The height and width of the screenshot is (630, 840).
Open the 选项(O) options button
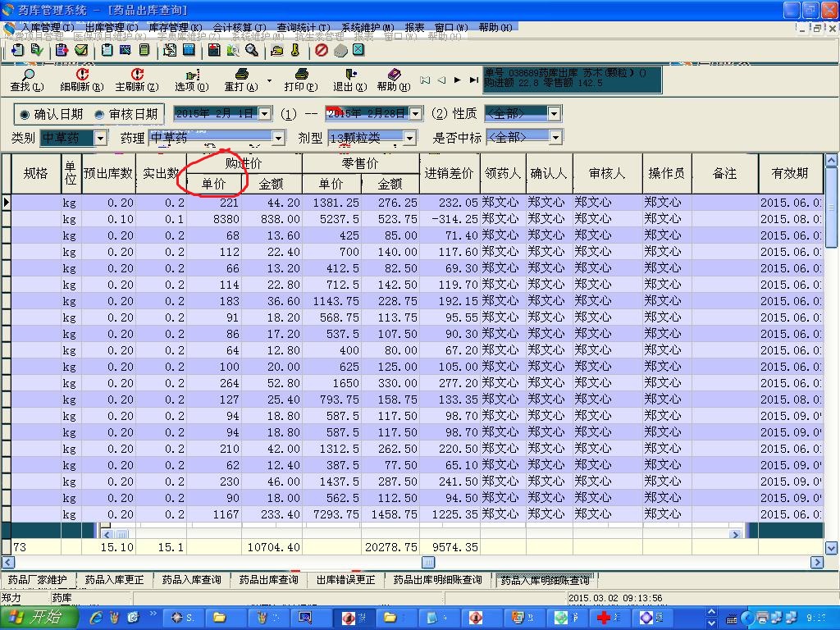point(191,80)
